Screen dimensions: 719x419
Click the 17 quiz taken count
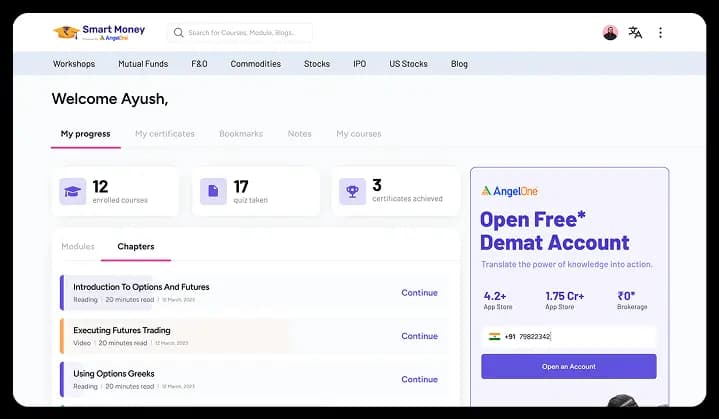coord(241,187)
